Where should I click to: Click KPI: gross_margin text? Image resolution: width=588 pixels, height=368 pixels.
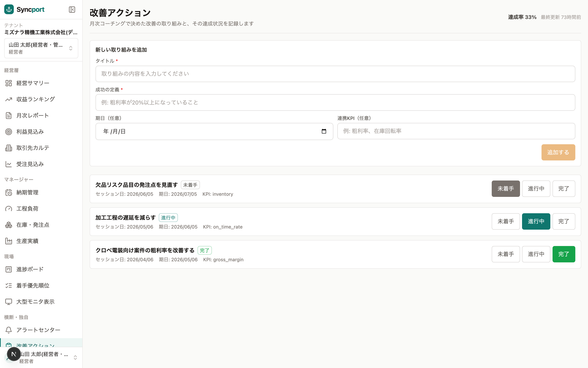tap(223, 260)
